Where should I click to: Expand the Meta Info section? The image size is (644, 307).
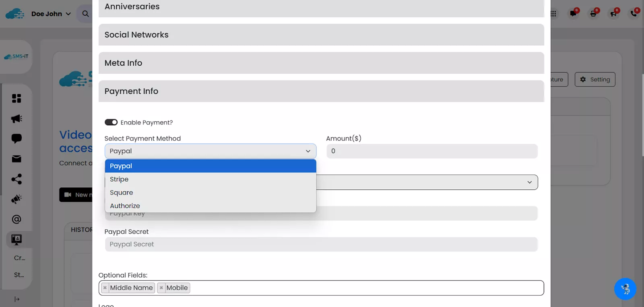click(321, 63)
